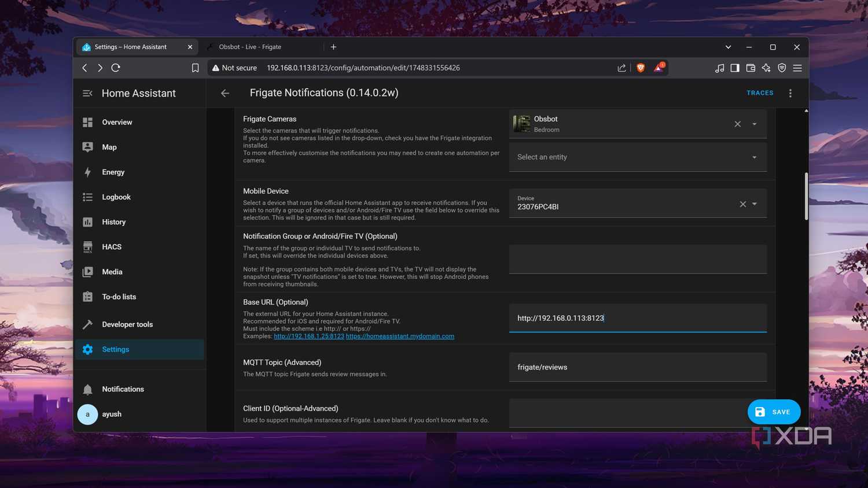
Task: Switch to Settings – Home Assistant tab
Action: tap(137, 47)
